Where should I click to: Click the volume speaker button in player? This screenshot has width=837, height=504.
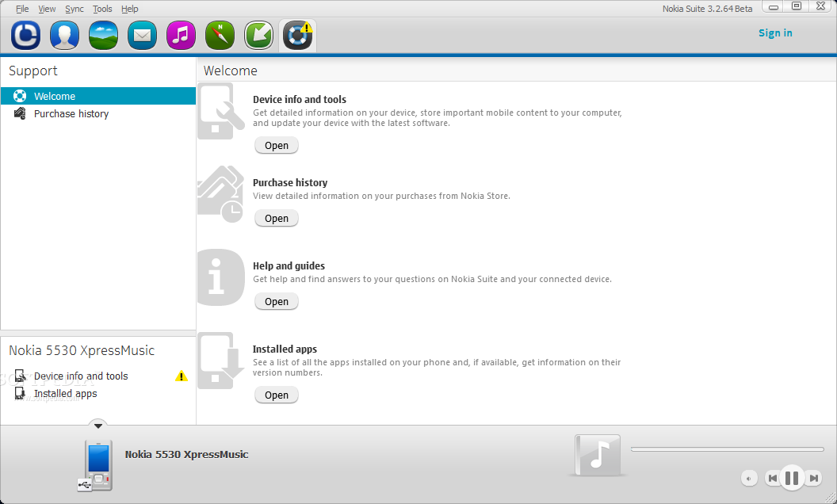click(x=749, y=479)
